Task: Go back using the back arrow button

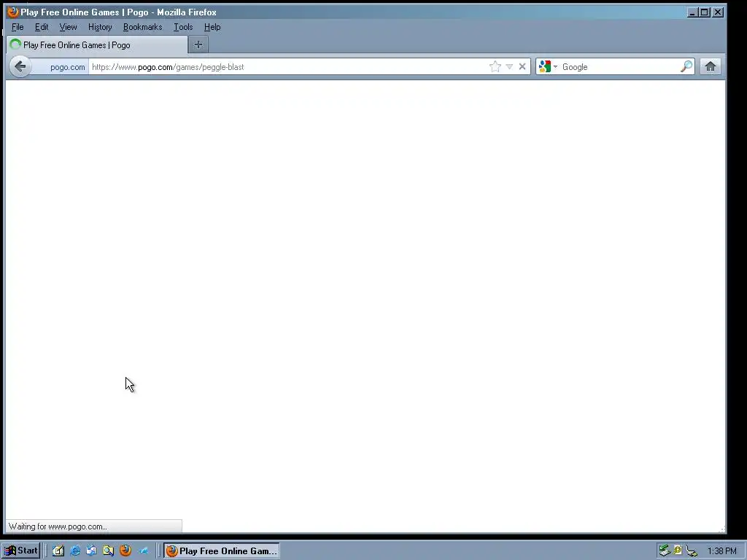Action: (20, 66)
